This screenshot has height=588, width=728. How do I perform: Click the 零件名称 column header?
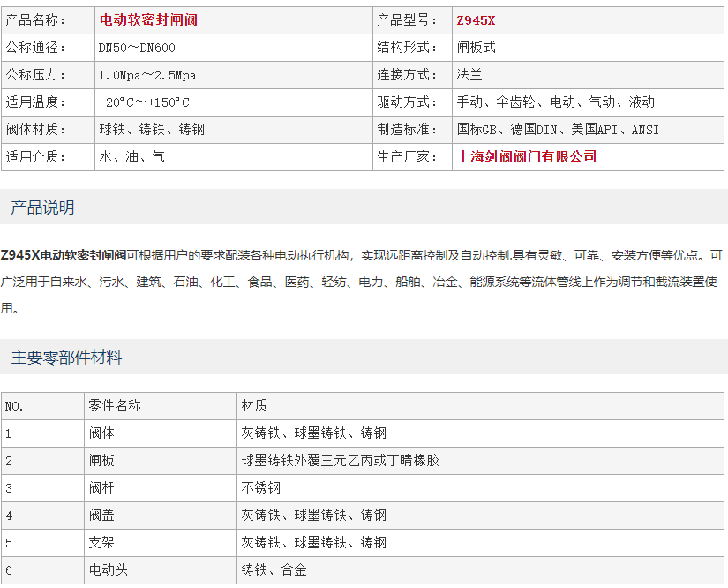tap(115, 406)
